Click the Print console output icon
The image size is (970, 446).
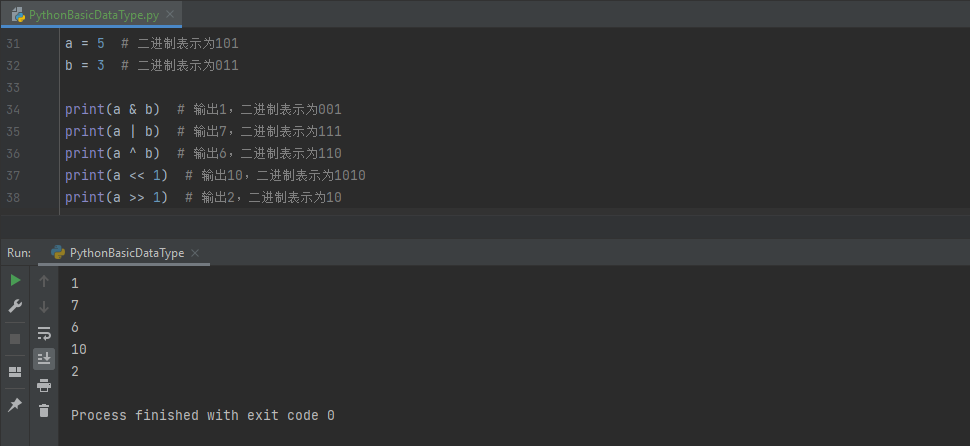coord(44,385)
